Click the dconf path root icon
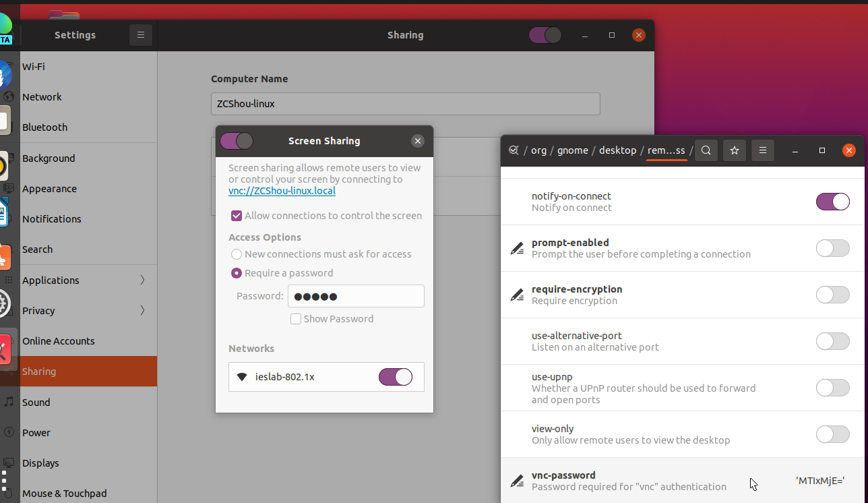 point(514,150)
